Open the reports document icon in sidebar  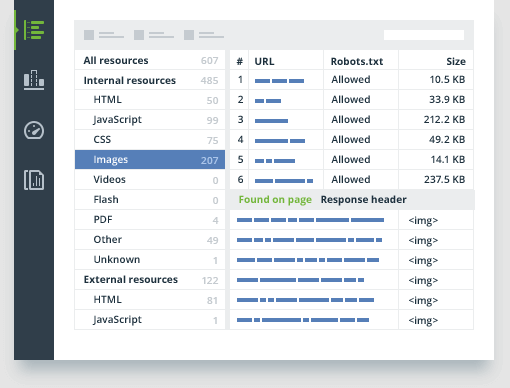coord(34,180)
